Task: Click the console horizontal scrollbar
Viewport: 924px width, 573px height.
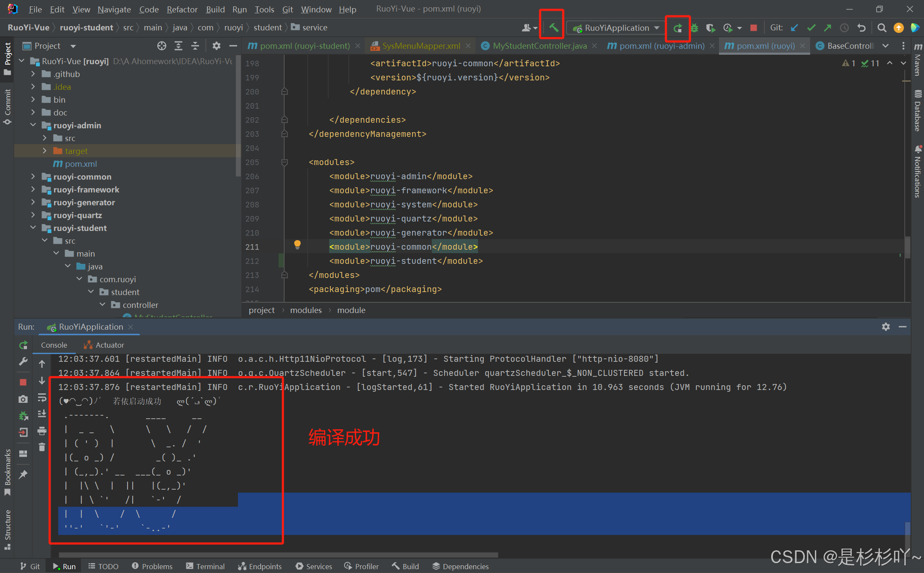Action: 278,555
